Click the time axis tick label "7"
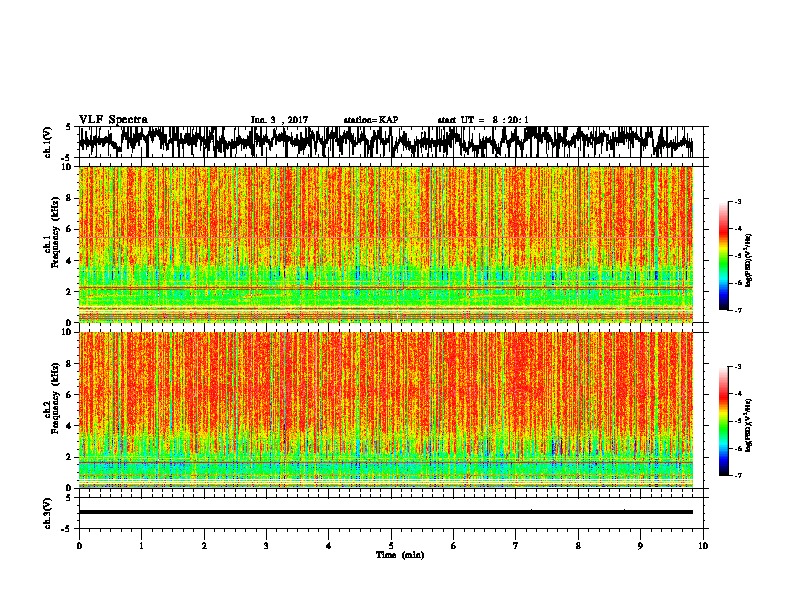Viewport: 792px width, 612px height. [516, 546]
